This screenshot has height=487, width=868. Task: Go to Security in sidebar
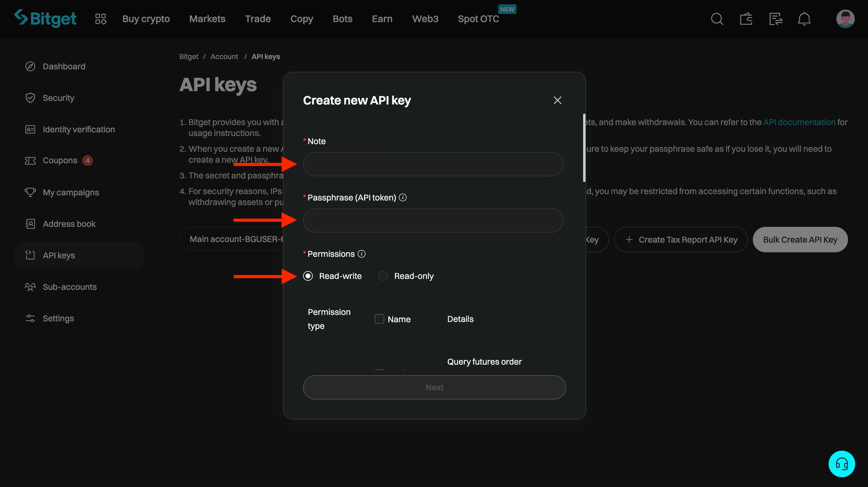pyautogui.click(x=59, y=98)
